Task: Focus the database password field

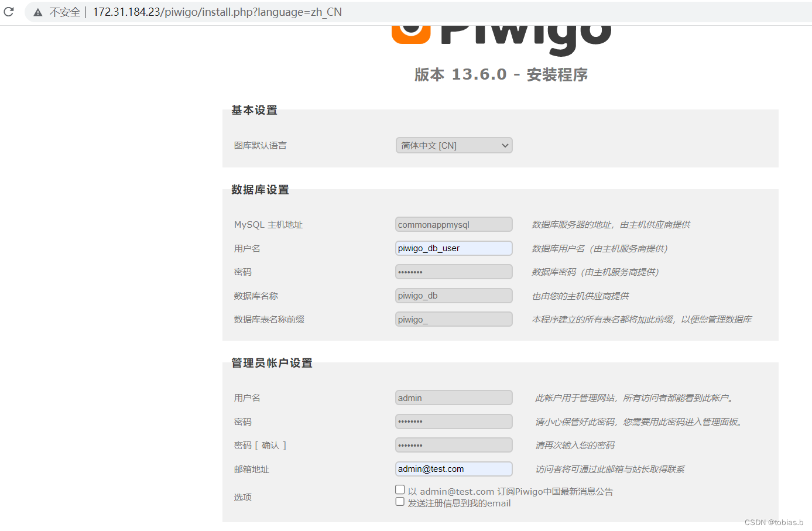Action: (x=454, y=272)
